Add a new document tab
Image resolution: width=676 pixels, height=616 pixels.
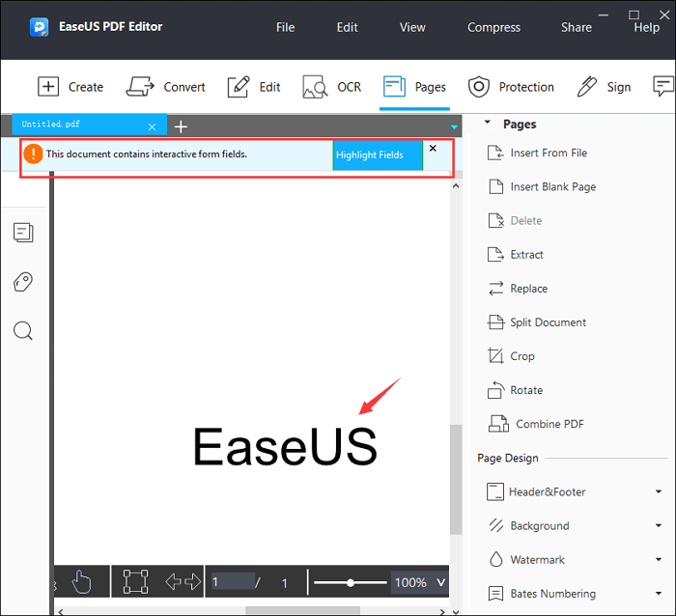181,126
